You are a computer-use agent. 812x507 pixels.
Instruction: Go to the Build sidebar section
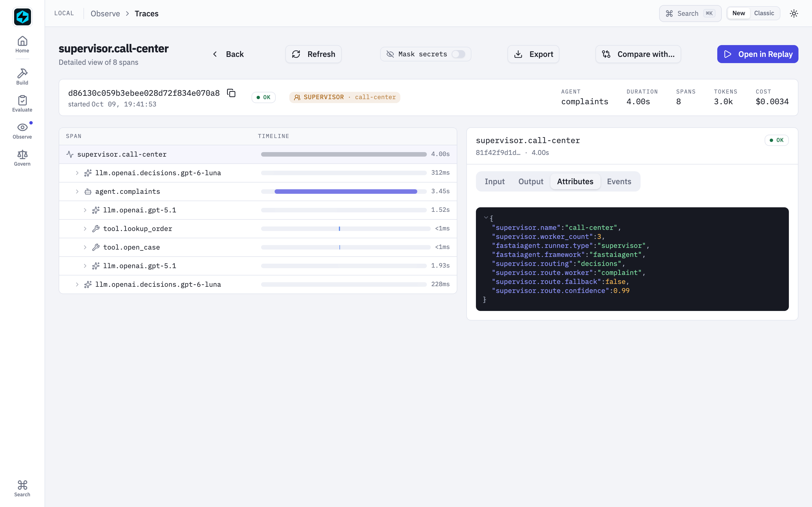coord(22,77)
